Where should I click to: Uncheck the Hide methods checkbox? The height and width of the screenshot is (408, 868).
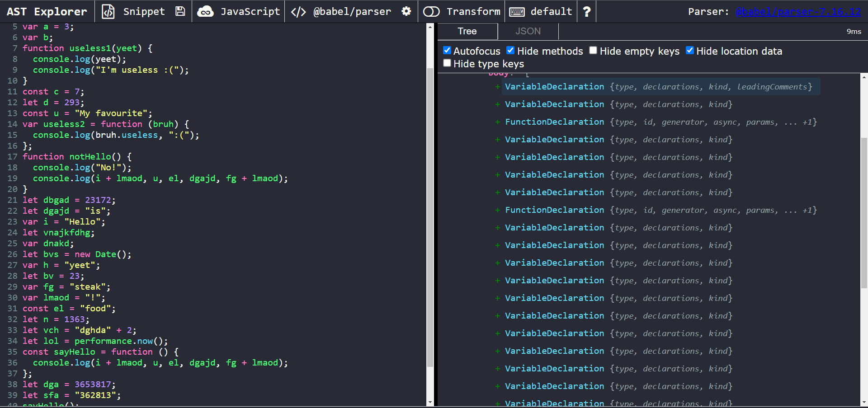510,51
